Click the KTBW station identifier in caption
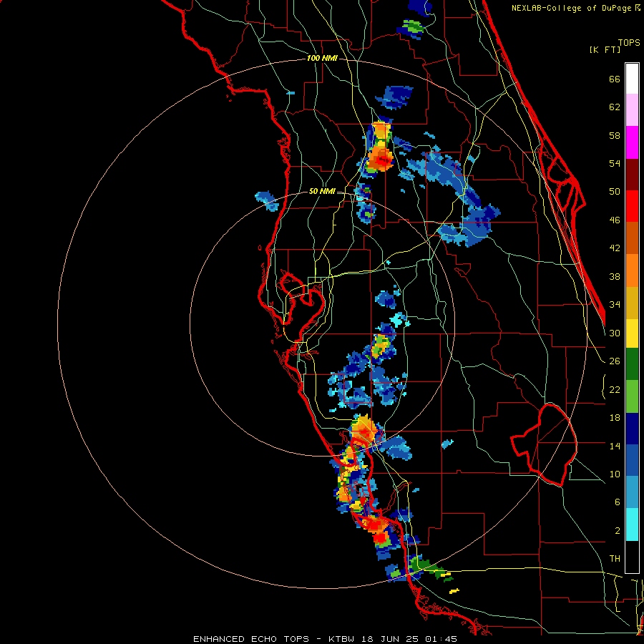This screenshot has height=644, width=644. (x=341, y=639)
